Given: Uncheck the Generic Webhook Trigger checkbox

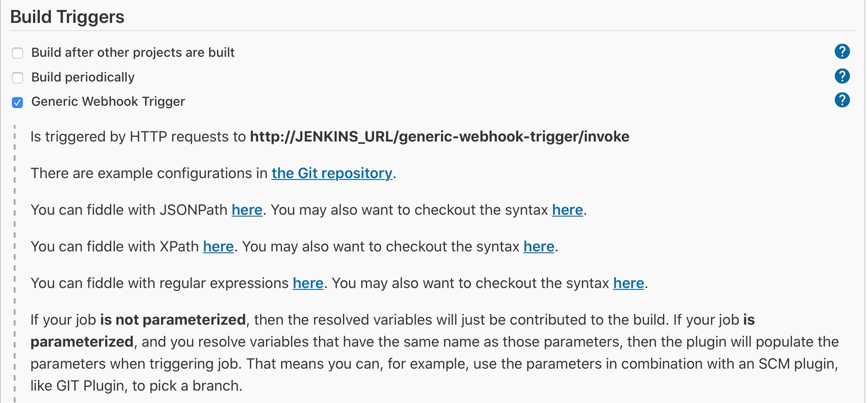Looking at the screenshot, I should click(17, 102).
